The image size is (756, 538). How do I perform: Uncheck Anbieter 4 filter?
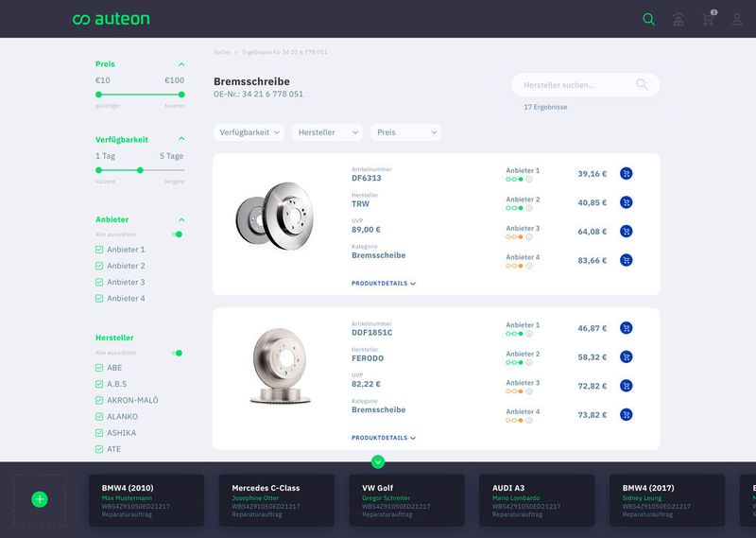pos(99,299)
